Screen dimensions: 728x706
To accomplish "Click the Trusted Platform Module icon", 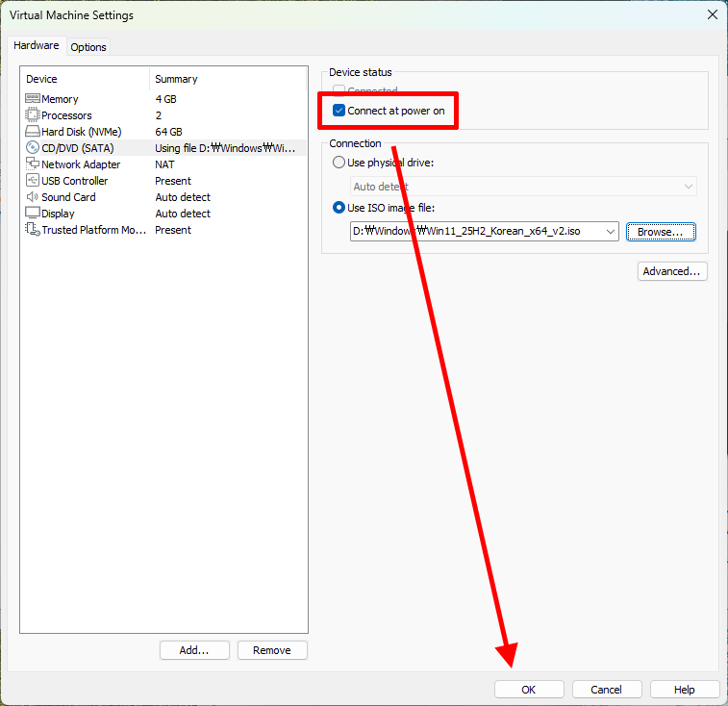I will pos(33,230).
